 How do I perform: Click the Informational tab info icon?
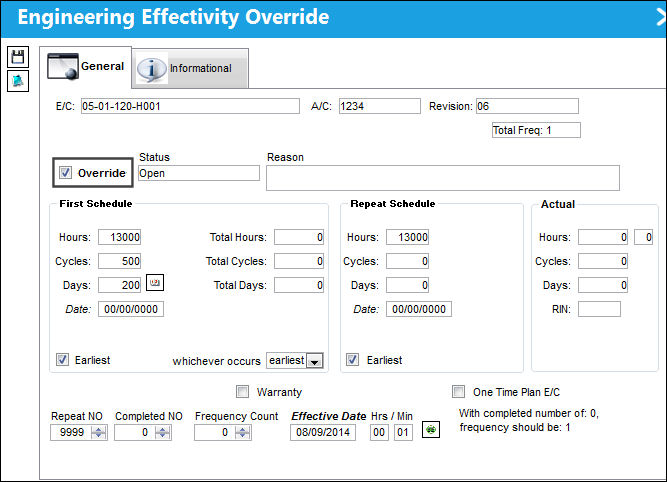[151, 68]
